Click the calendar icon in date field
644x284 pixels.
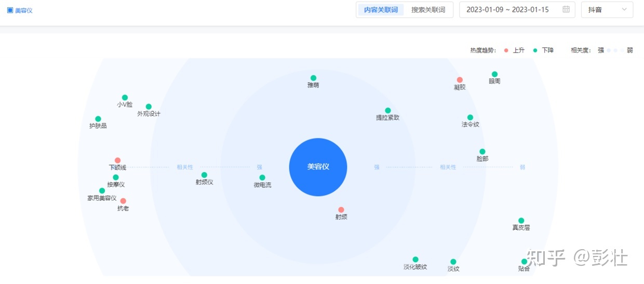point(566,9)
